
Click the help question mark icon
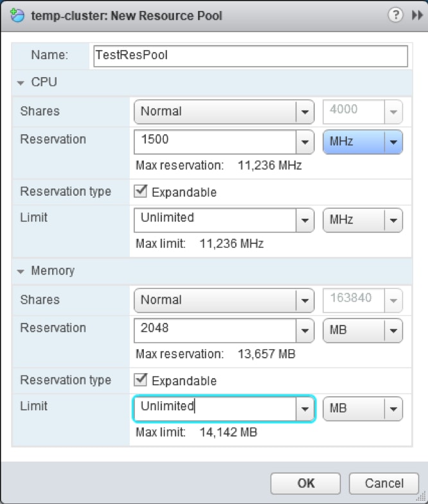pyautogui.click(x=395, y=15)
